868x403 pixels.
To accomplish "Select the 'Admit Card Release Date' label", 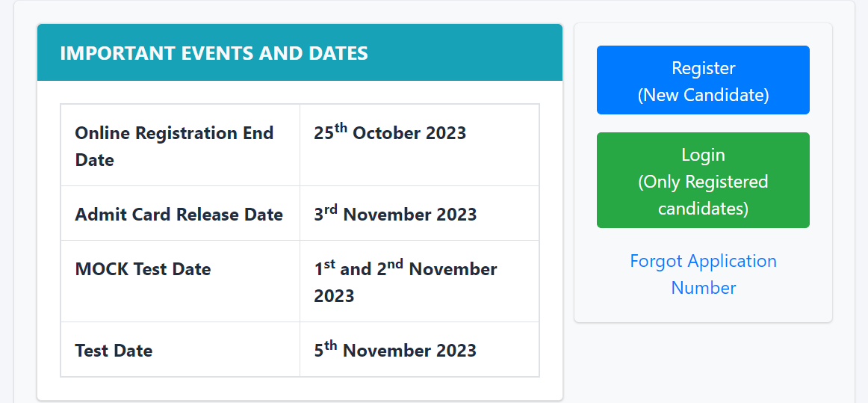I will [179, 215].
